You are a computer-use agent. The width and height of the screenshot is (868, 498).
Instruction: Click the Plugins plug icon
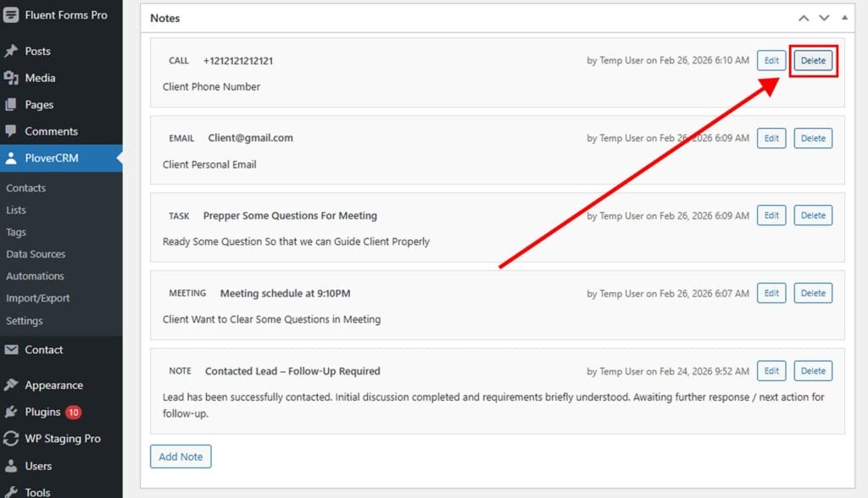[11, 412]
